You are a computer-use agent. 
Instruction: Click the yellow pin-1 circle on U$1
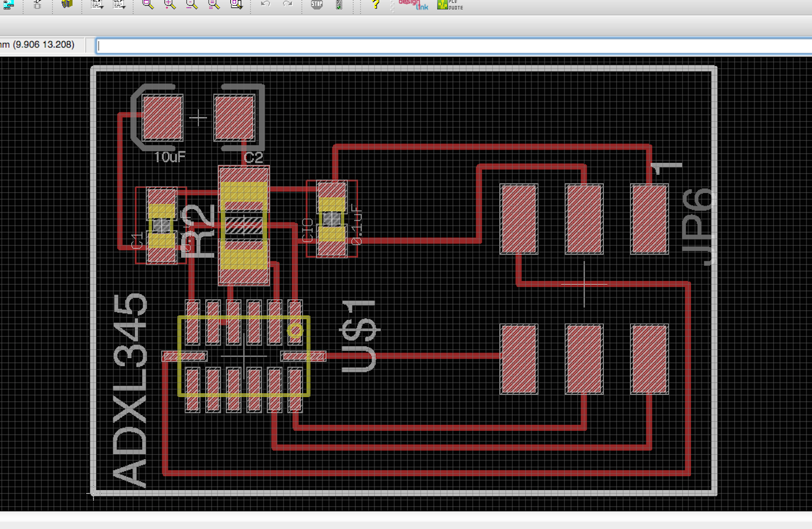pyautogui.click(x=295, y=331)
